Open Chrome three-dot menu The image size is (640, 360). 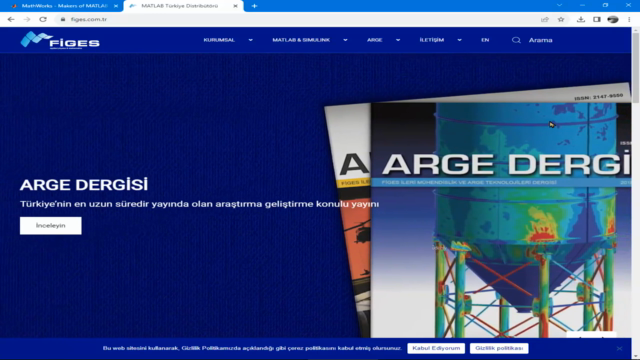click(629, 19)
